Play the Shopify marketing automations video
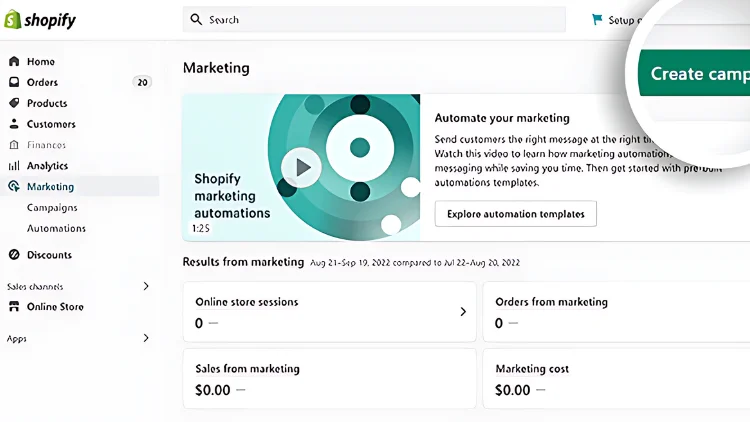 pos(301,167)
